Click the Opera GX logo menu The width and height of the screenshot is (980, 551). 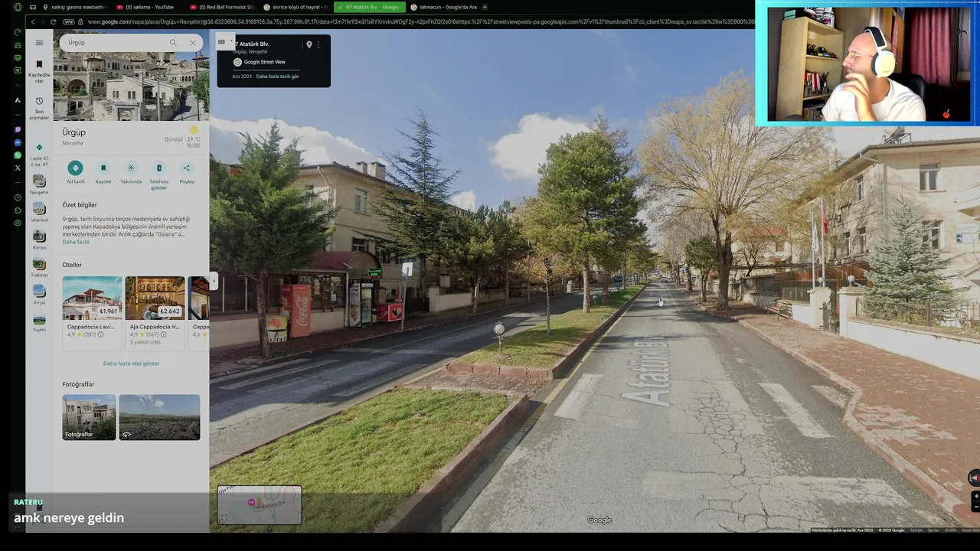tap(18, 7)
